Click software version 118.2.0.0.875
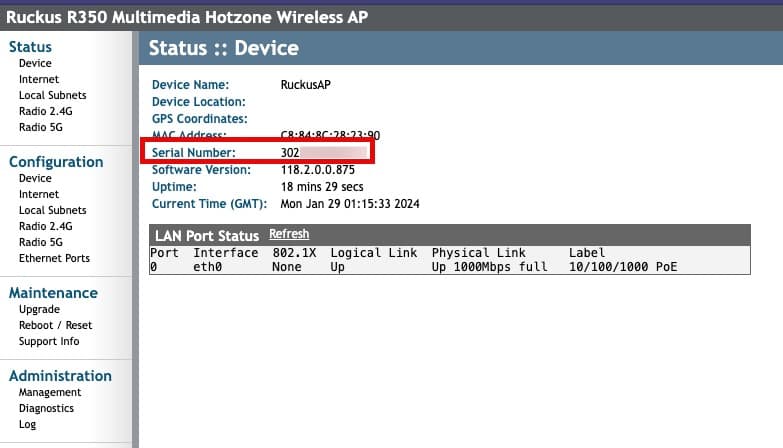Screen dimensions: 783x448 coord(318,170)
